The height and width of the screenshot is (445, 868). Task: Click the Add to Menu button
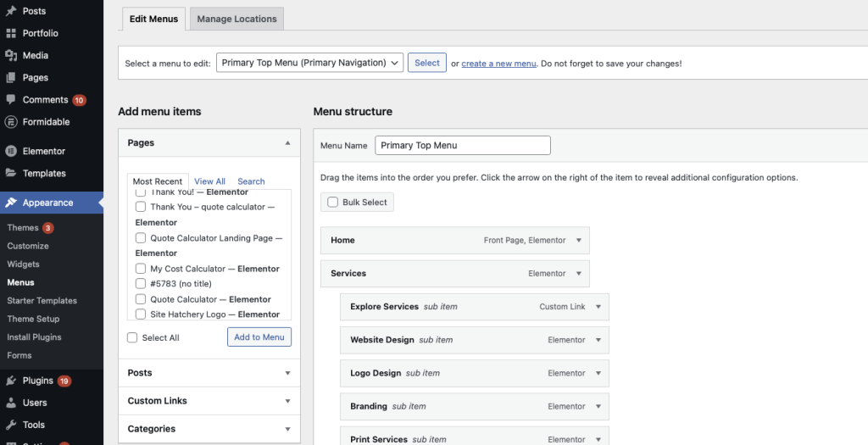point(259,337)
